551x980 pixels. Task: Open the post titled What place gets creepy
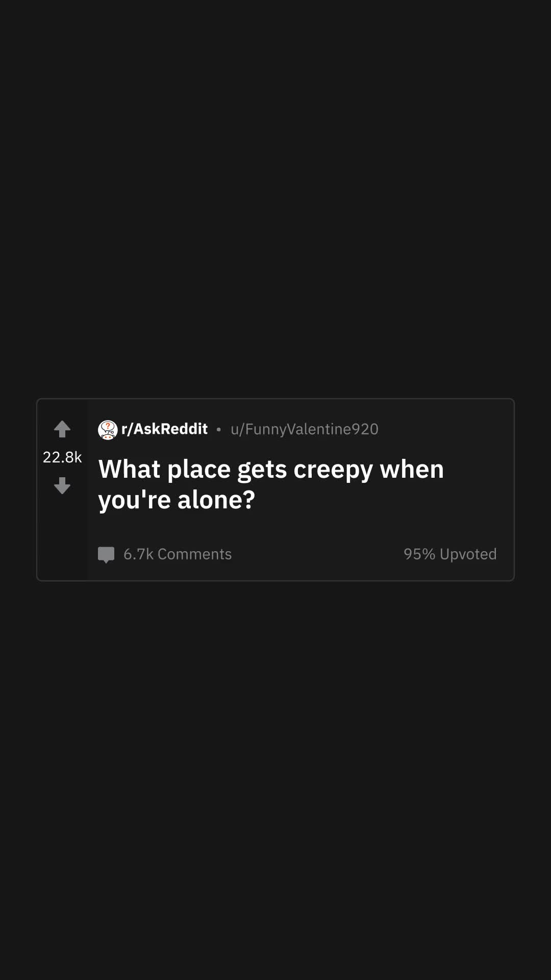coord(271,484)
